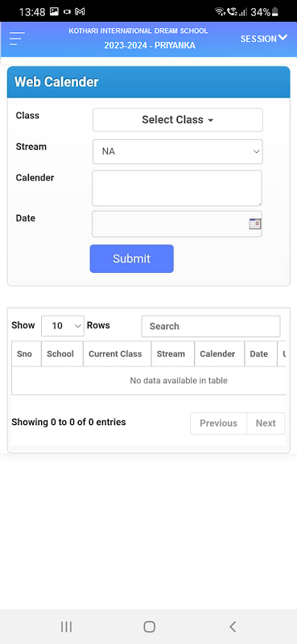297x644 pixels.
Task: Tap the Android home button icon
Action: (x=149, y=627)
